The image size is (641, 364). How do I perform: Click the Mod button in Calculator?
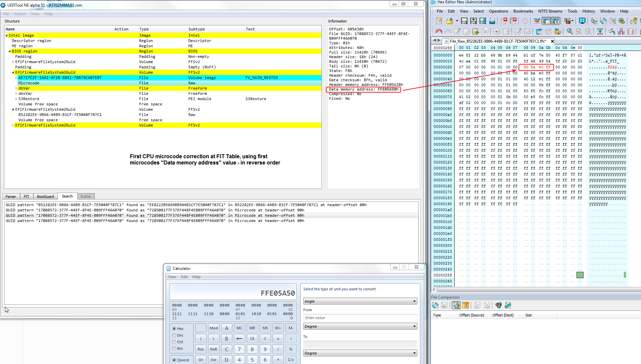click(x=214, y=328)
